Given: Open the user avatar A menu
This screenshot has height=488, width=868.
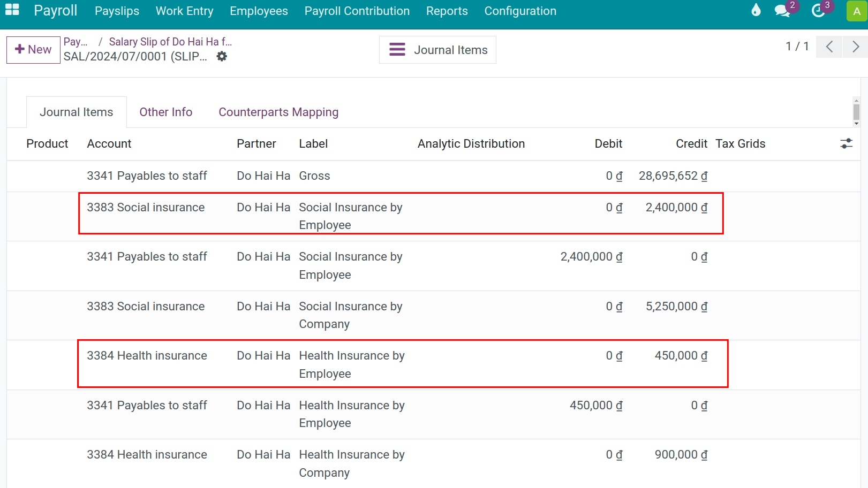Looking at the screenshot, I should (x=857, y=11).
